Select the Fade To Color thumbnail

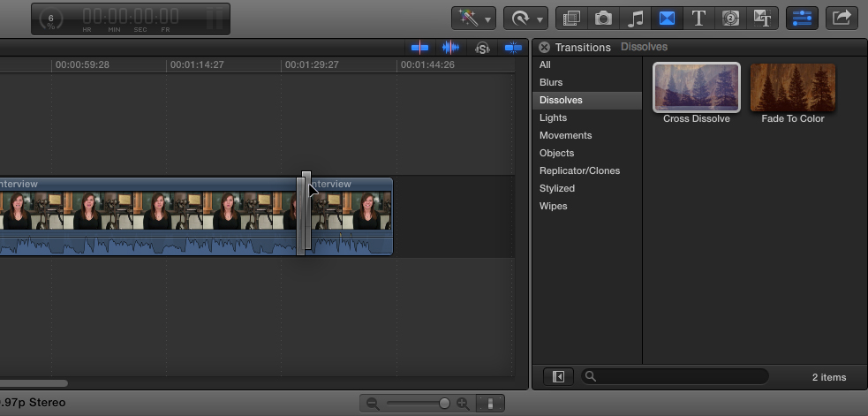[x=793, y=87]
